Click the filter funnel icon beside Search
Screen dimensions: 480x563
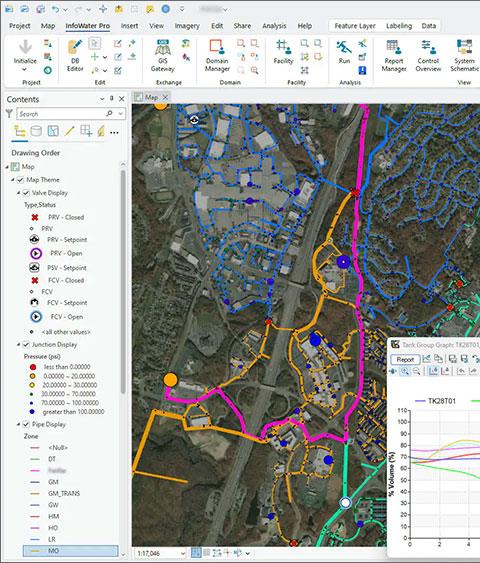(x=9, y=114)
